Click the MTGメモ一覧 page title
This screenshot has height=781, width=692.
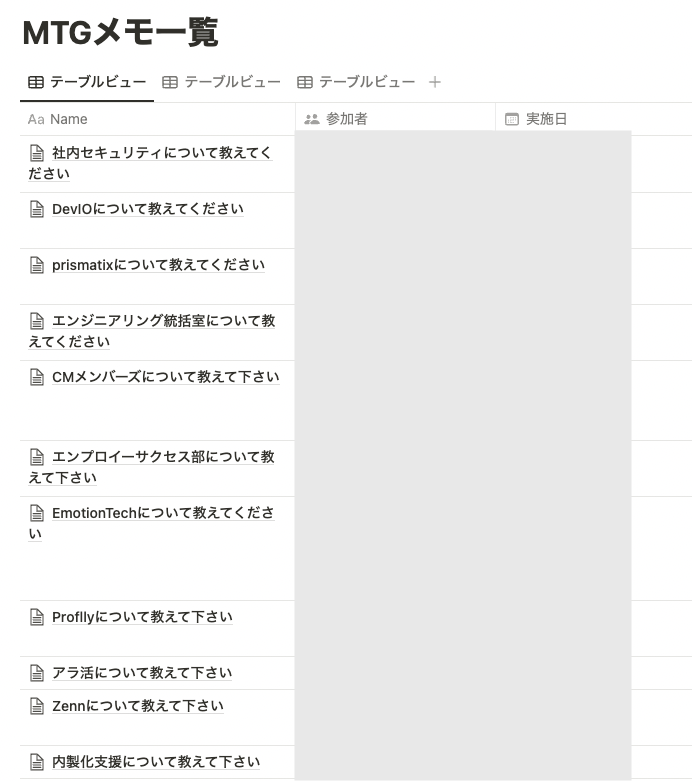(x=121, y=33)
